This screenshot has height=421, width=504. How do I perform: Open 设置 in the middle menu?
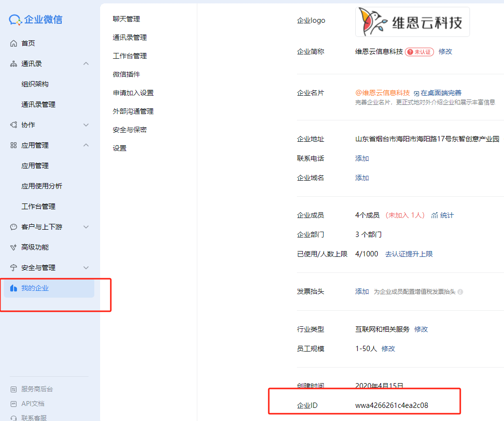point(120,149)
